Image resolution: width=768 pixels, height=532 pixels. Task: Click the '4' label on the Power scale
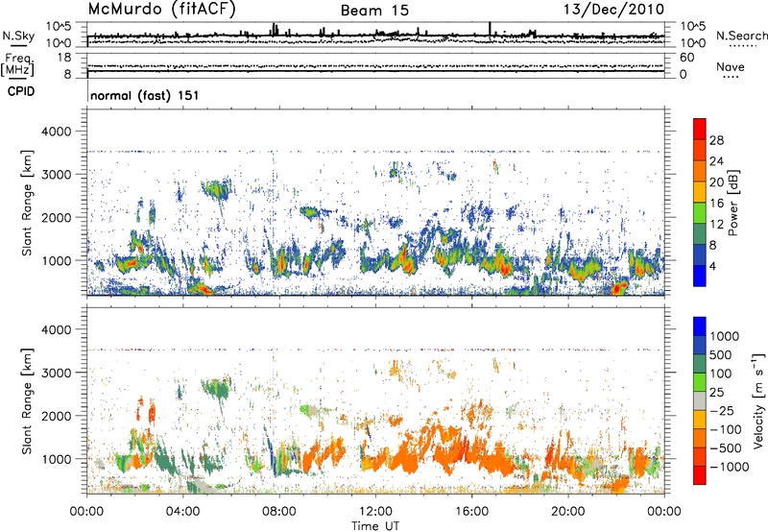(x=712, y=266)
